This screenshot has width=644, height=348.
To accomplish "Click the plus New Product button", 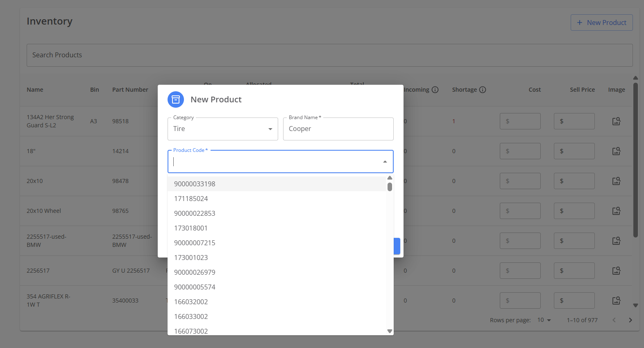I will coord(601,23).
